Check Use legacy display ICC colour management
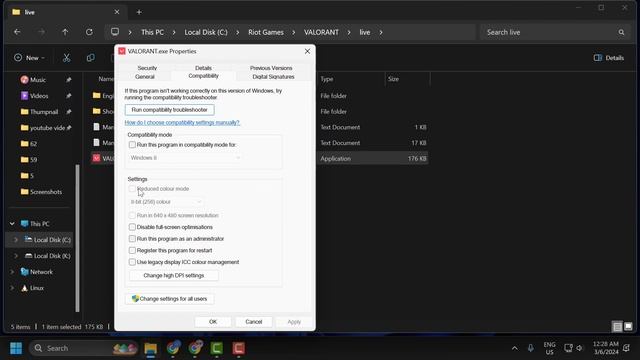640x360 pixels. tap(132, 262)
